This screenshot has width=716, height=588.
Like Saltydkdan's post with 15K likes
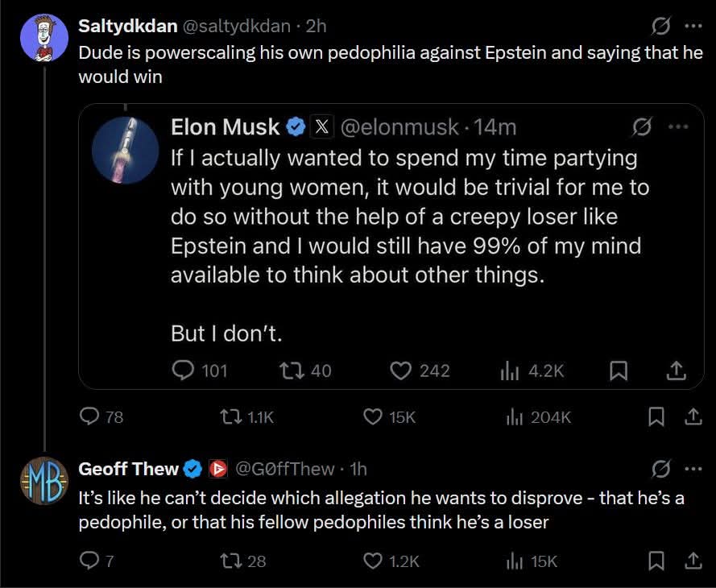pyautogui.click(x=372, y=417)
